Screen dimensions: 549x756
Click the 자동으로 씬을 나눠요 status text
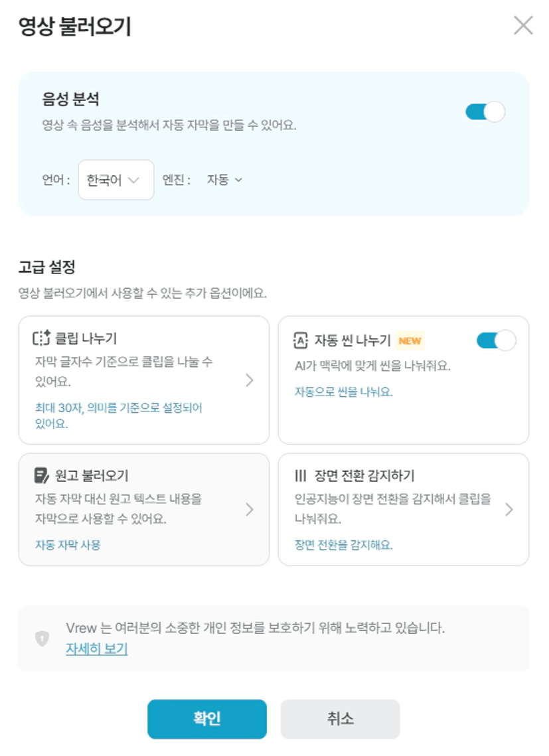click(343, 392)
